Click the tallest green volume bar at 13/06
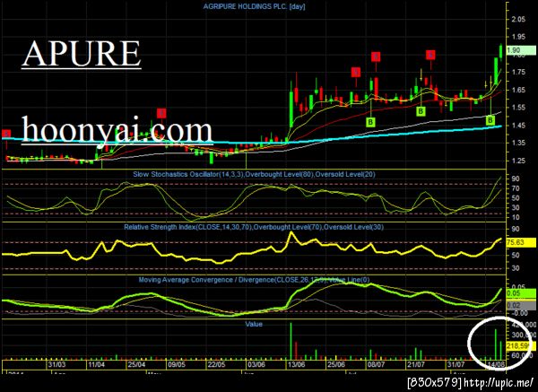The height and width of the screenshot is (392, 538). click(291, 341)
